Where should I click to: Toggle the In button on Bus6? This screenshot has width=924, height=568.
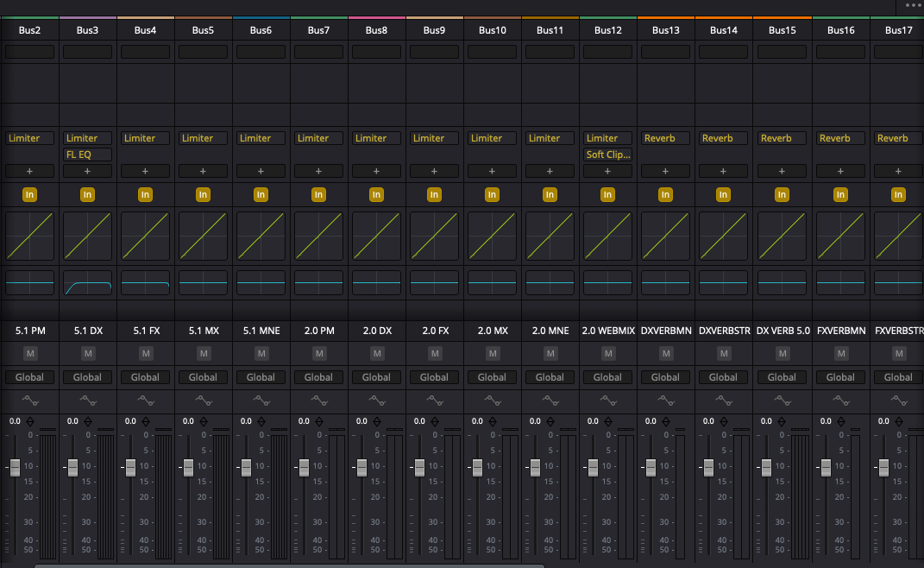coord(261,195)
